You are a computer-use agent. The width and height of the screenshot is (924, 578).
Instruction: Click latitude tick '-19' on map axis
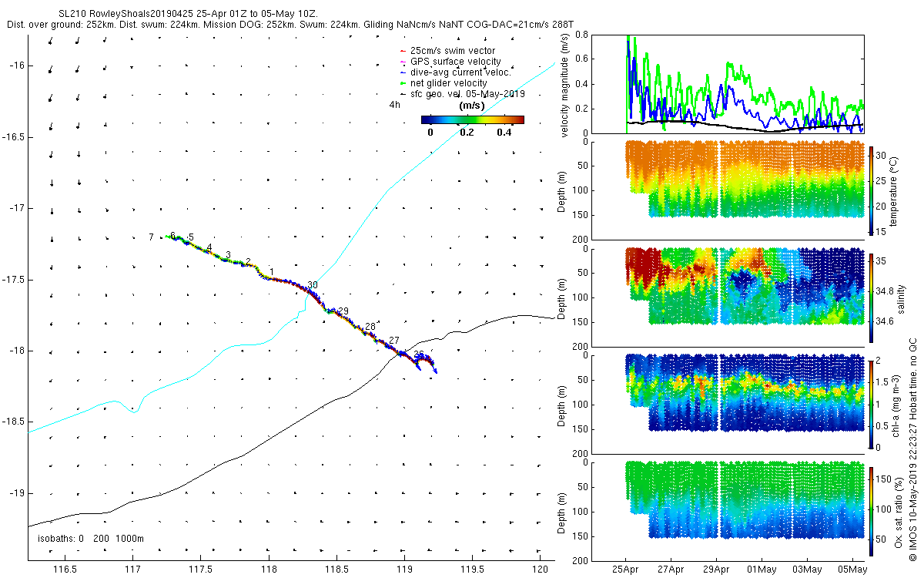pos(15,493)
